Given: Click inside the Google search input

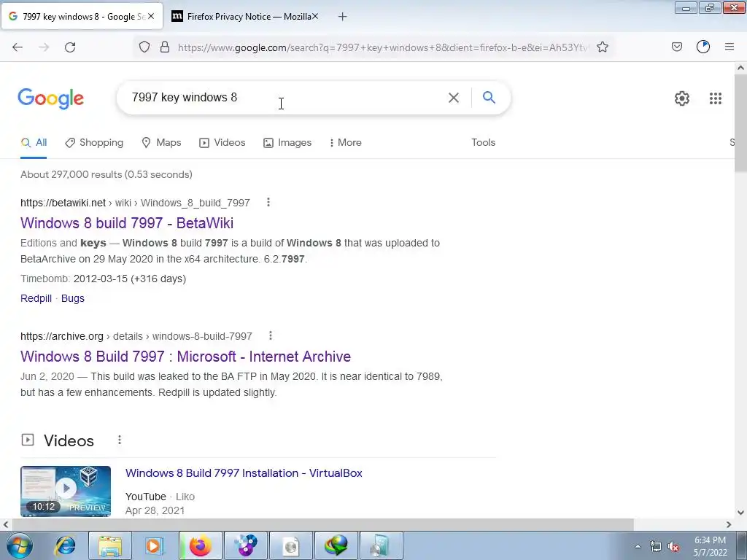Looking at the screenshot, I should (x=281, y=98).
